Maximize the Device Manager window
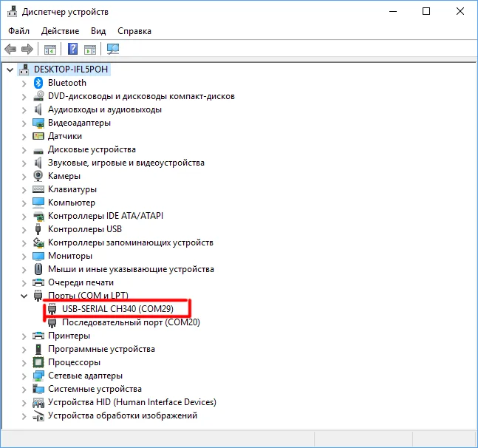 coord(426,12)
